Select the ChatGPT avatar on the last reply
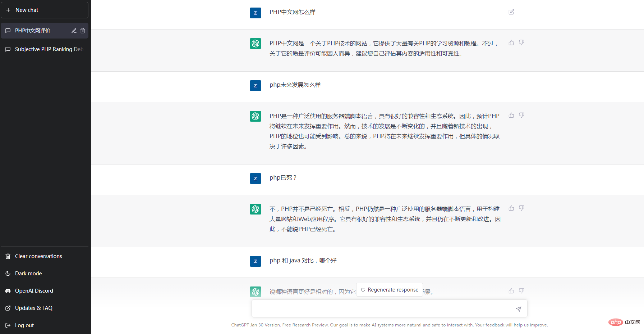Image resolution: width=644 pixels, height=334 pixels. [x=256, y=292]
